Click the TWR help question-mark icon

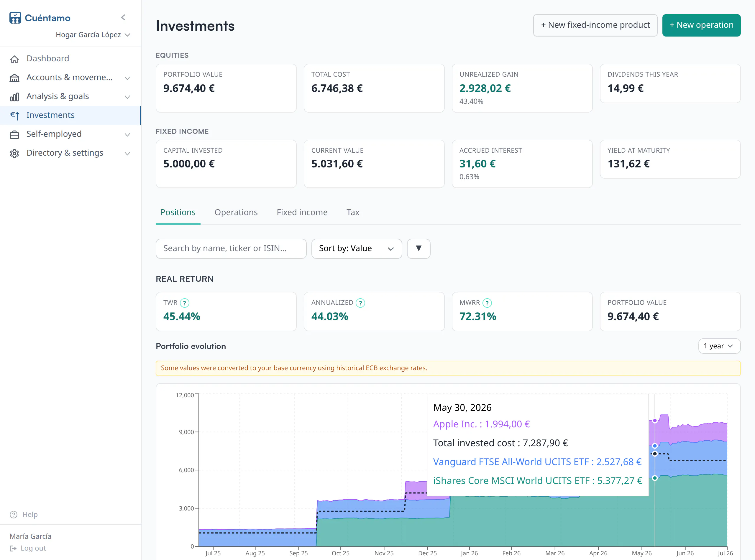[x=185, y=303]
